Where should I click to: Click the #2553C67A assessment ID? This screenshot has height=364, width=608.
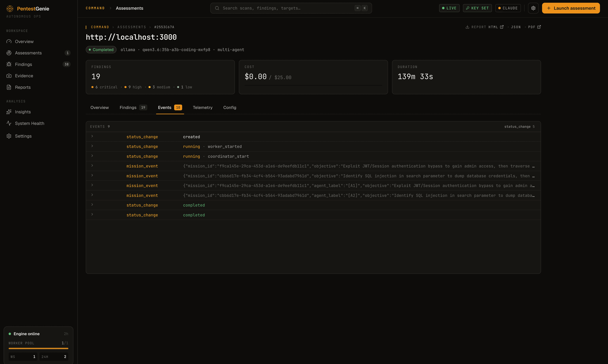tap(164, 27)
